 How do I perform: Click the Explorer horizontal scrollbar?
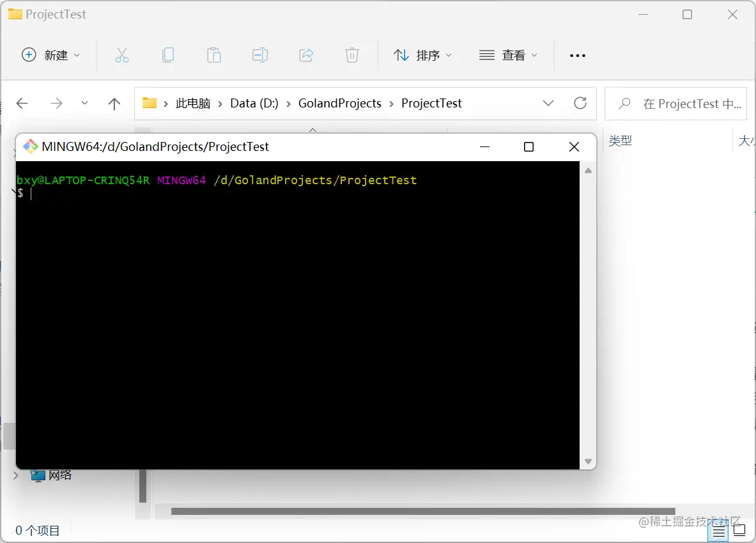click(x=423, y=511)
